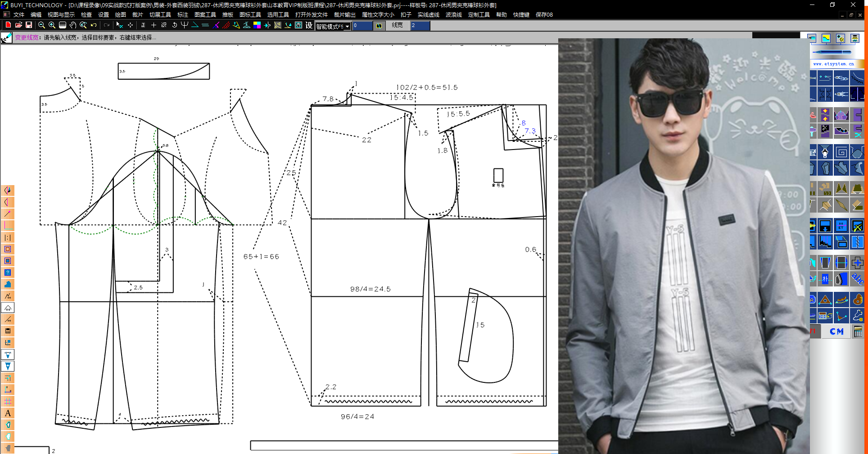This screenshot has height=454, width=868.
Task: Select the pink grid hash icon in left bar
Action: 8,401
